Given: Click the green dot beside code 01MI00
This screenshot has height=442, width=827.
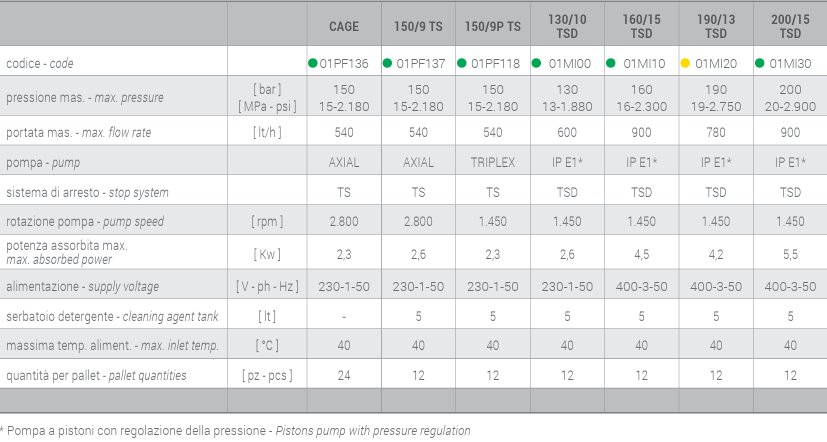Looking at the screenshot, I should tap(536, 63).
